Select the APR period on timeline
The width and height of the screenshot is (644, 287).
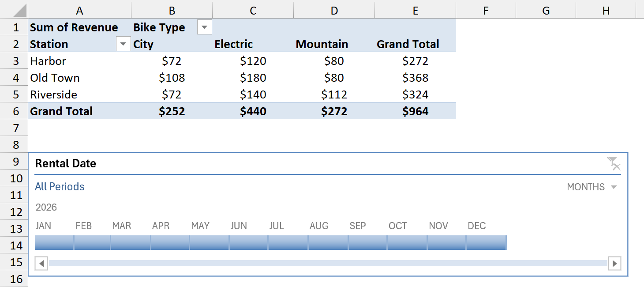click(x=170, y=242)
